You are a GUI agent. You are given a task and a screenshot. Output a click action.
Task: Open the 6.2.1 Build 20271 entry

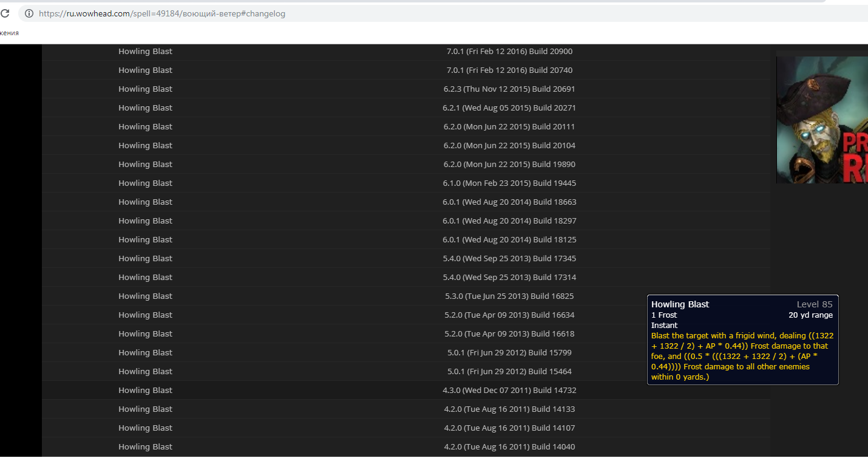click(509, 108)
